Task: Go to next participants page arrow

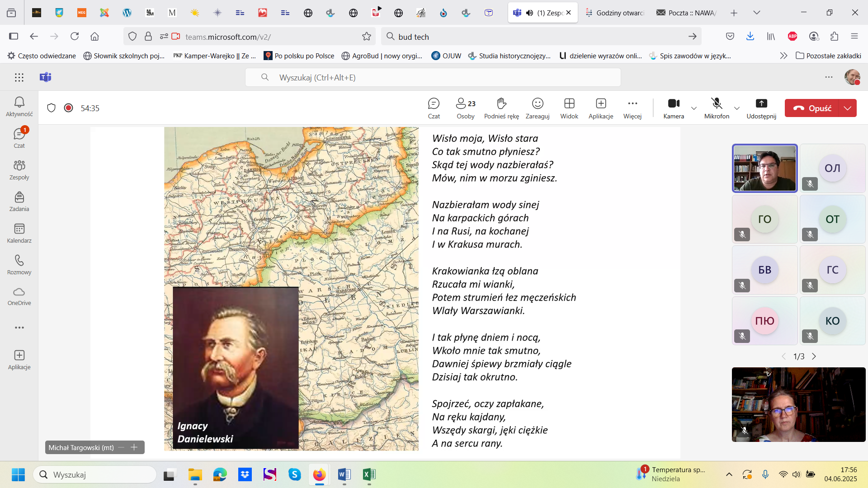Action: 814,357
